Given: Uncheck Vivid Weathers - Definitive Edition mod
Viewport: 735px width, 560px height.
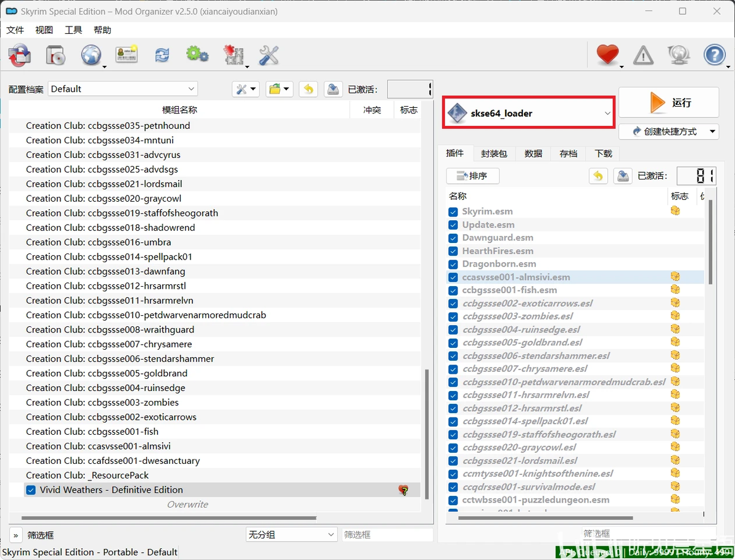Looking at the screenshot, I should coord(31,490).
